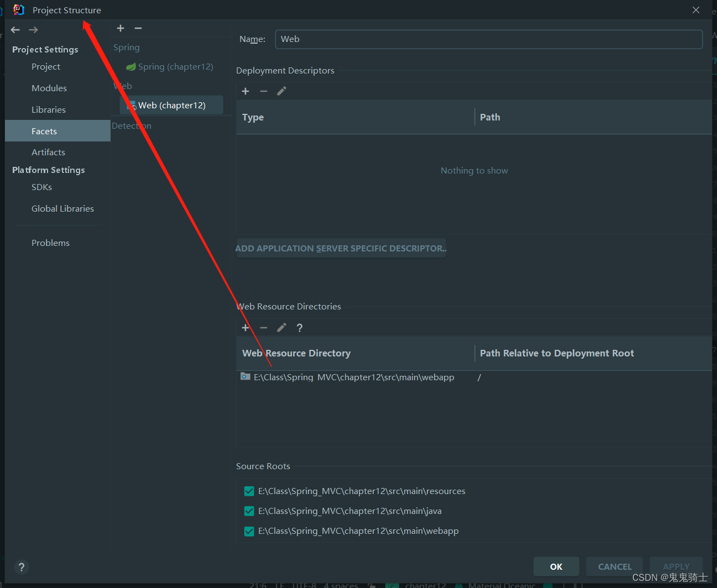Remove deployment descriptor
717x588 pixels.
(264, 91)
